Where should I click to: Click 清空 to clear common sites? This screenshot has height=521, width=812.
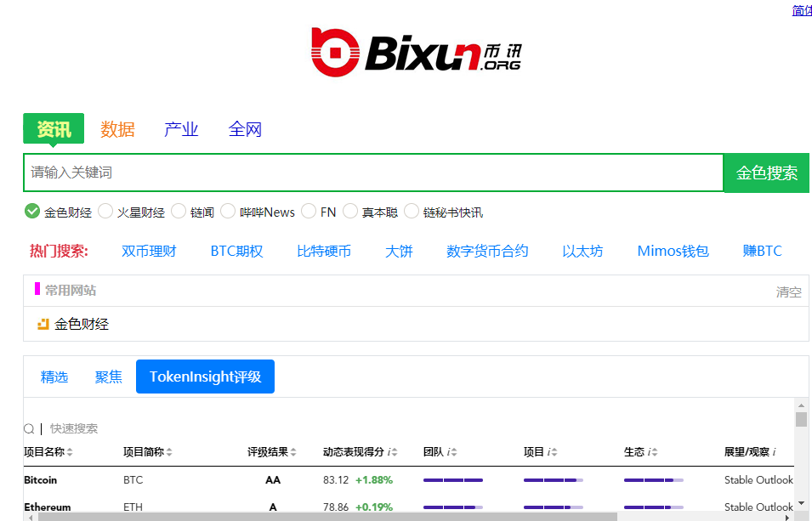click(x=789, y=292)
